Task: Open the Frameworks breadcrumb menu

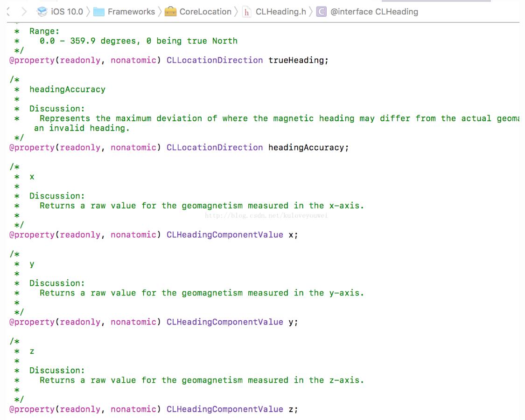Action: (131, 12)
